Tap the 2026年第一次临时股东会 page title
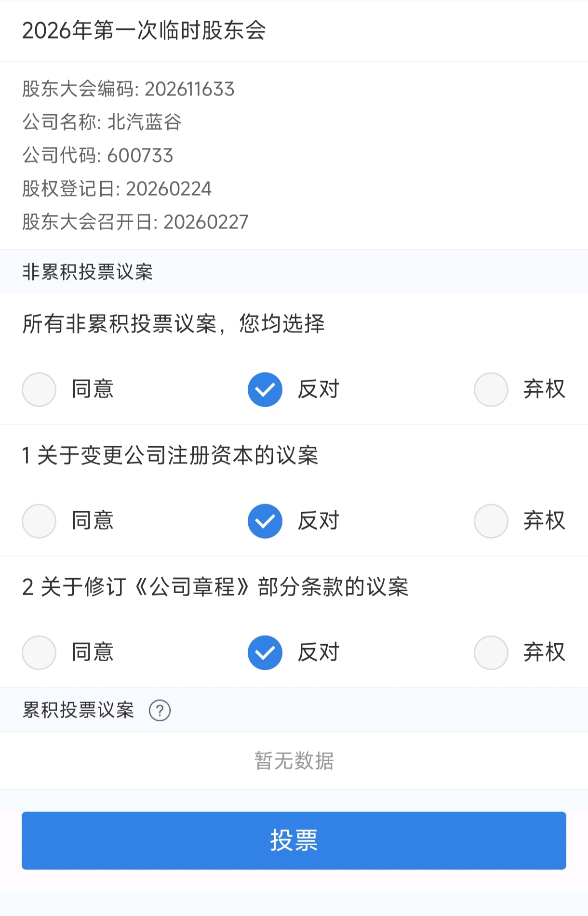The image size is (588, 916). point(144,30)
